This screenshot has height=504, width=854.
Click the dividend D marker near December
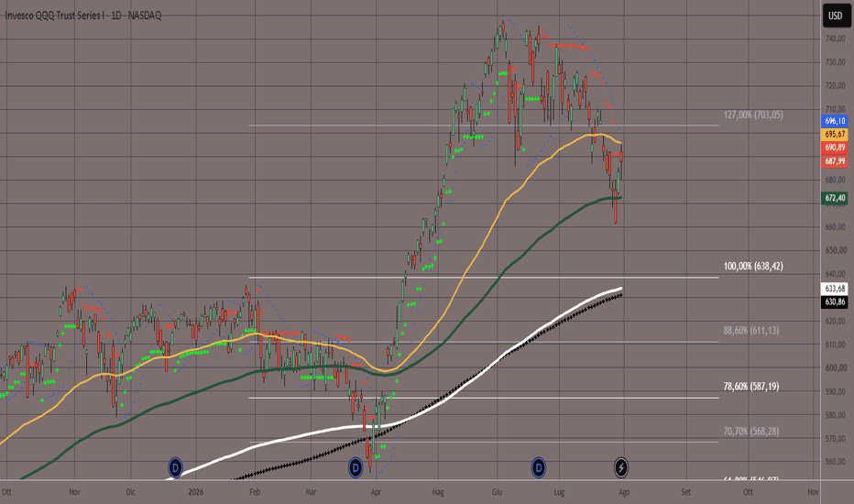(175, 467)
